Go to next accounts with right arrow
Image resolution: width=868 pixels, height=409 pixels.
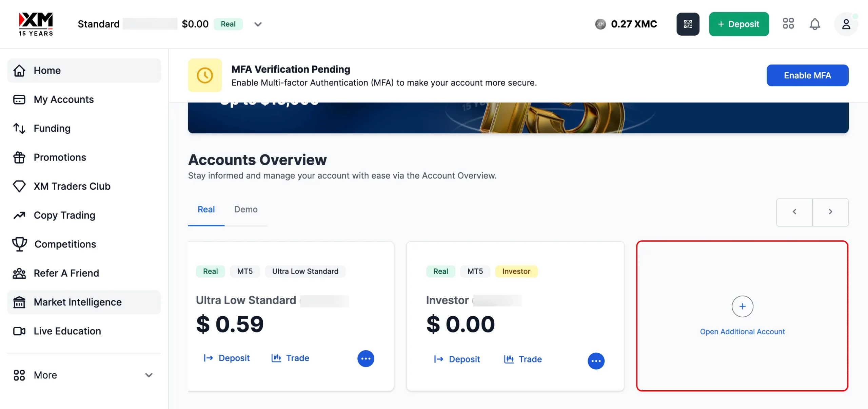pyautogui.click(x=830, y=212)
